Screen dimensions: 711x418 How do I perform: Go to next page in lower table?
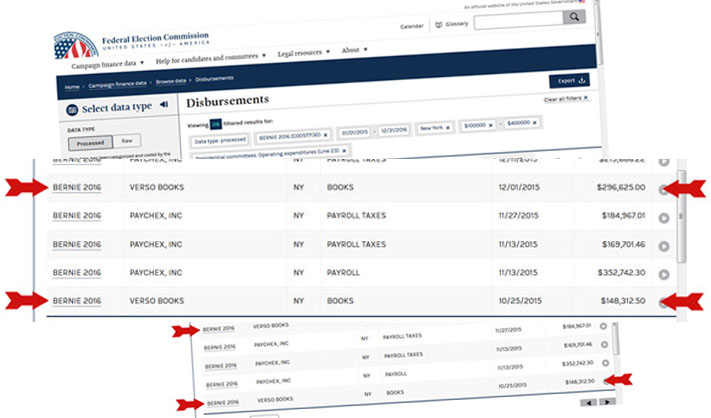(607, 402)
